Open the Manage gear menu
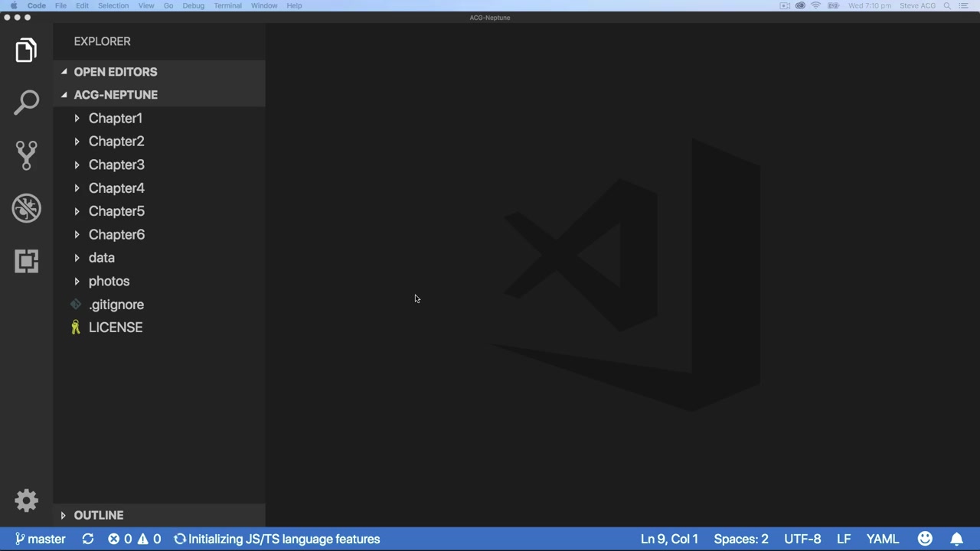This screenshot has height=551, width=980. [x=26, y=500]
